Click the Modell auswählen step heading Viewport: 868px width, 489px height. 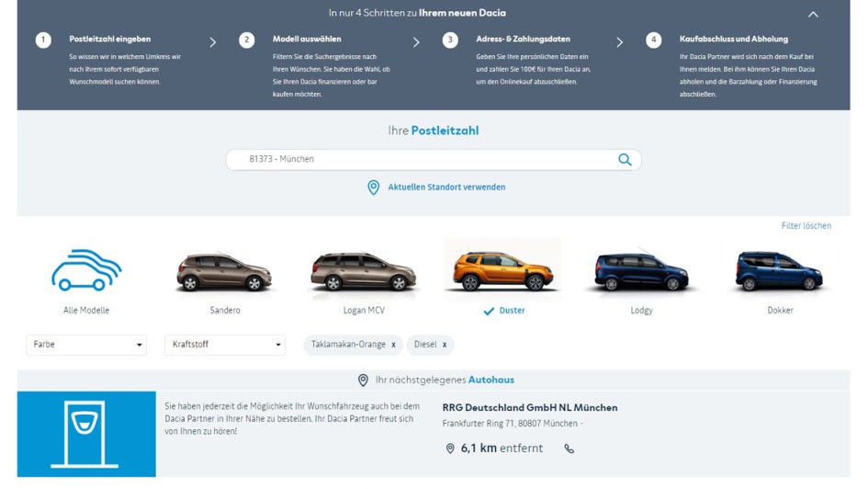pyautogui.click(x=307, y=40)
